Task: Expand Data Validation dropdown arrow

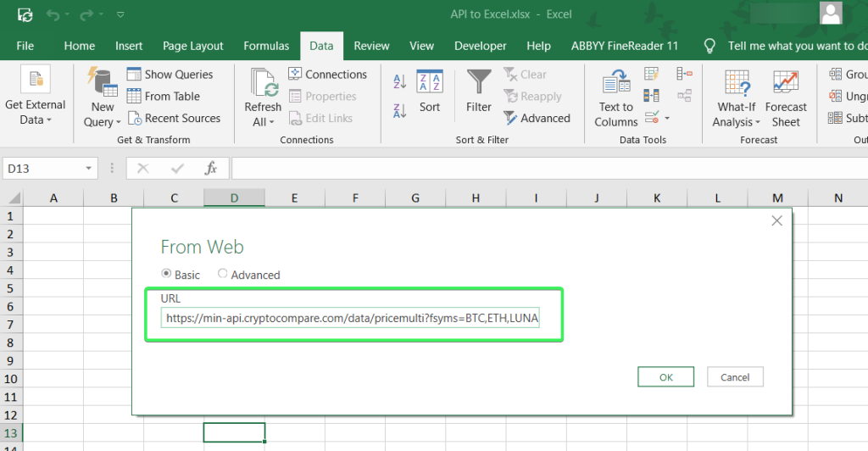Action: (x=667, y=118)
